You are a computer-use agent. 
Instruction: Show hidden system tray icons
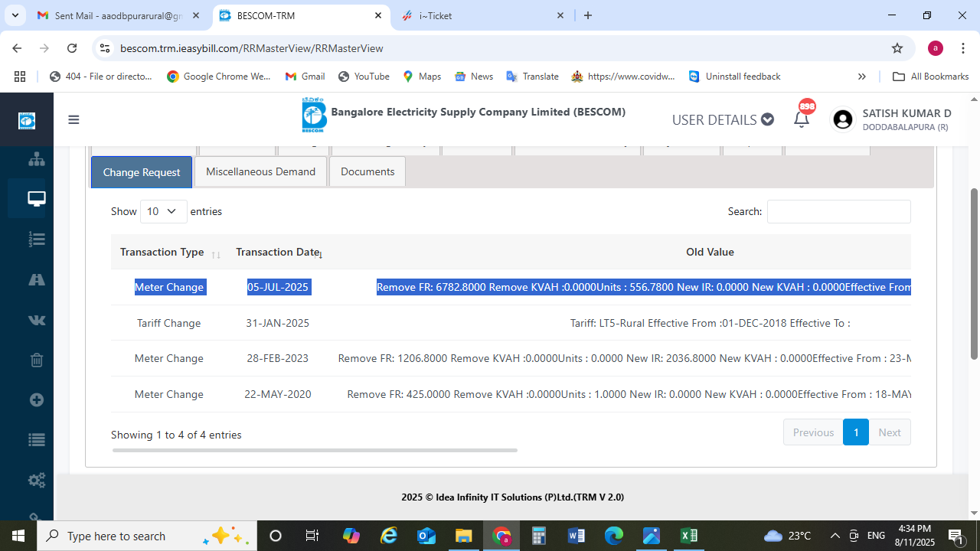835,536
